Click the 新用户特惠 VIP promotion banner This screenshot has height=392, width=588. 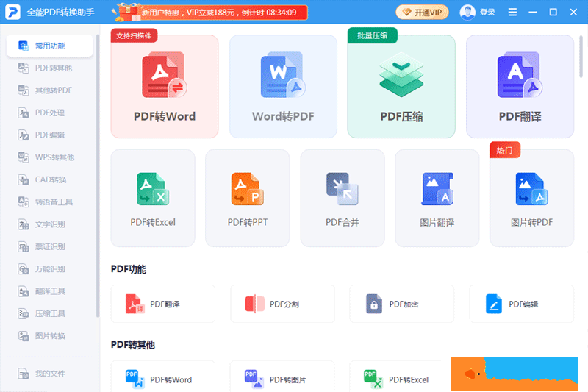[210, 12]
